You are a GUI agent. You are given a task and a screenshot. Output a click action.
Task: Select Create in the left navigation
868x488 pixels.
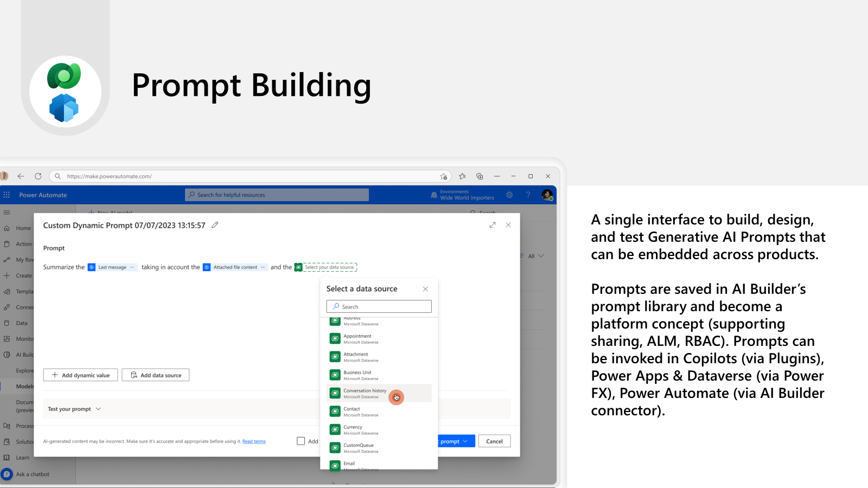pyautogui.click(x=24, y=275)
